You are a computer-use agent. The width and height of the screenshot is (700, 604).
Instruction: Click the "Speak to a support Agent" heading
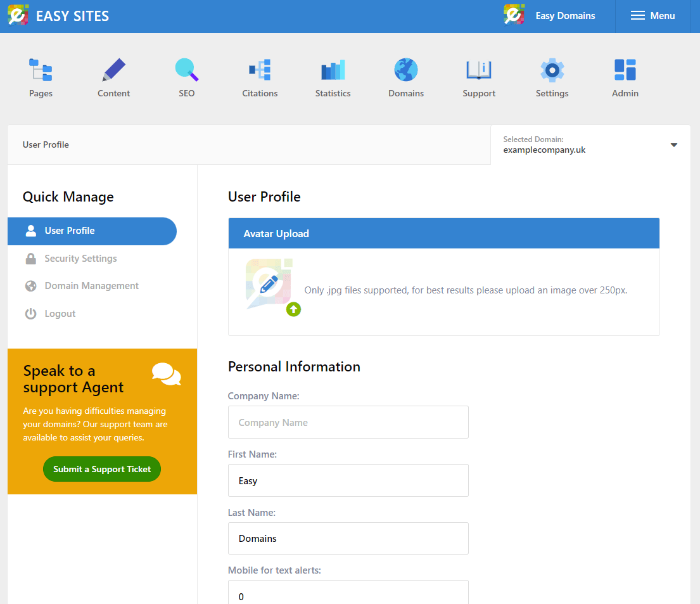[x=73, y=379]
